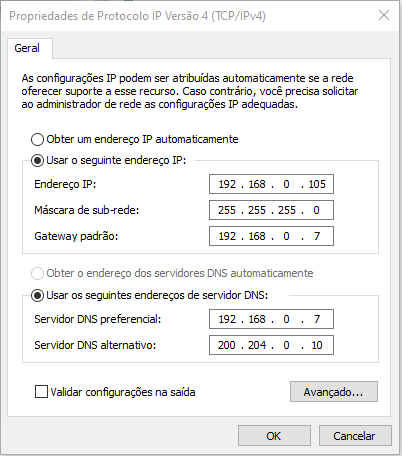Select Usar o seguinte endereço IP radio

click(x=37, y=161)
